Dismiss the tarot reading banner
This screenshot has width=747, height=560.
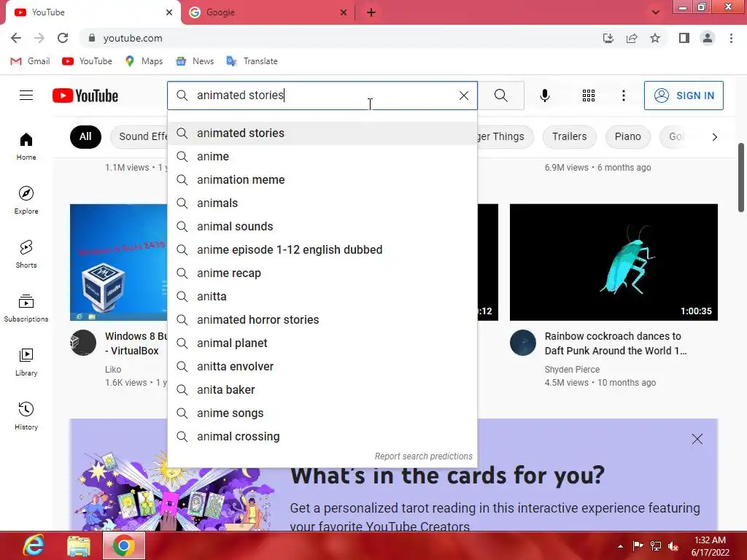[697, 439]
